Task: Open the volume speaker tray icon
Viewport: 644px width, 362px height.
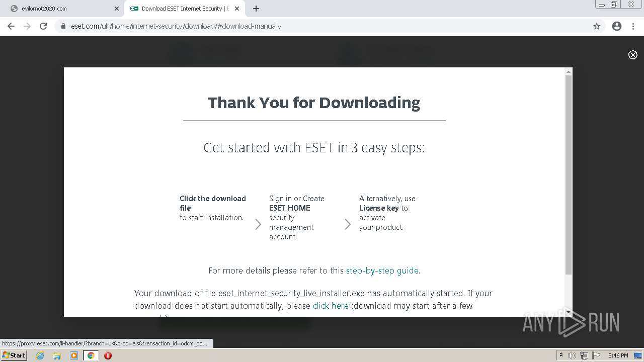Action: point(572,355)
